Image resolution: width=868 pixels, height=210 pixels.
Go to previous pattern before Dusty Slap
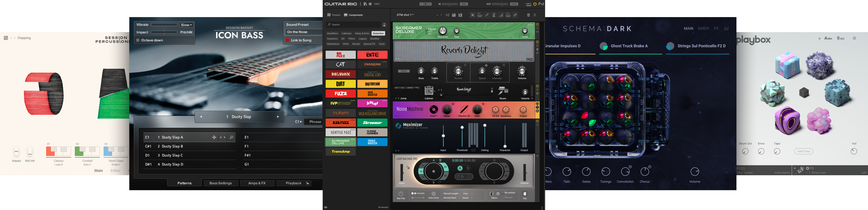201,117
